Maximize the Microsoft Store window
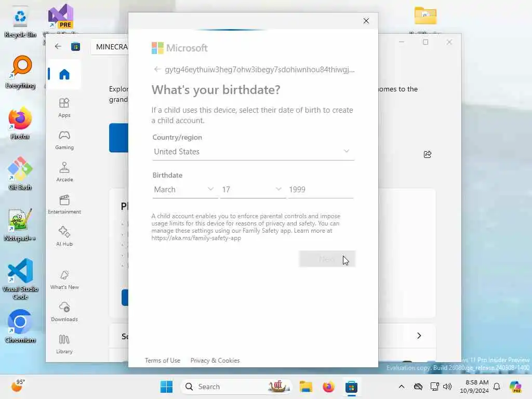Image resolution: width=532 pixels, height=399 pixels. tap(425, 42)
